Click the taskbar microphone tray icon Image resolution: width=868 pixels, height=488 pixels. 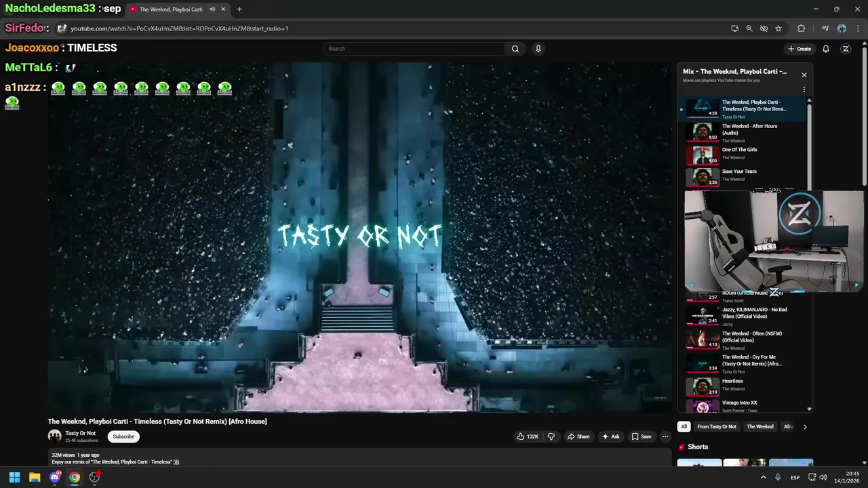(778, 477)
